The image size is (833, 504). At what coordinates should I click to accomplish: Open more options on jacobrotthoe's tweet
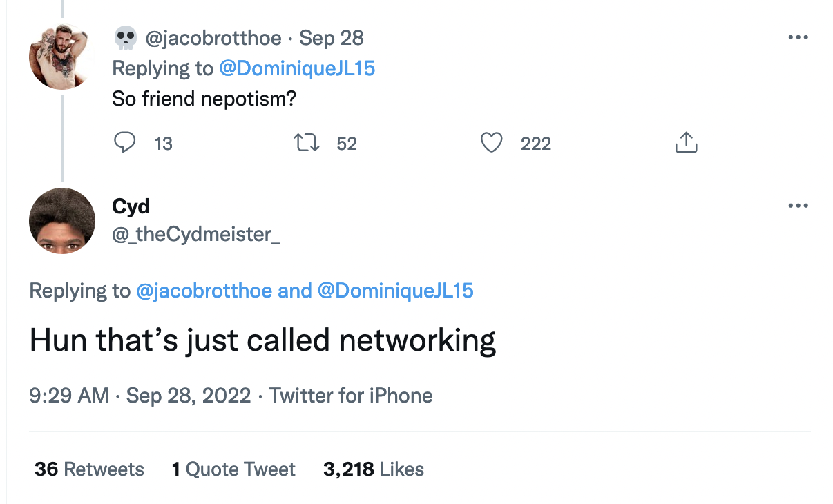[798, 37]
